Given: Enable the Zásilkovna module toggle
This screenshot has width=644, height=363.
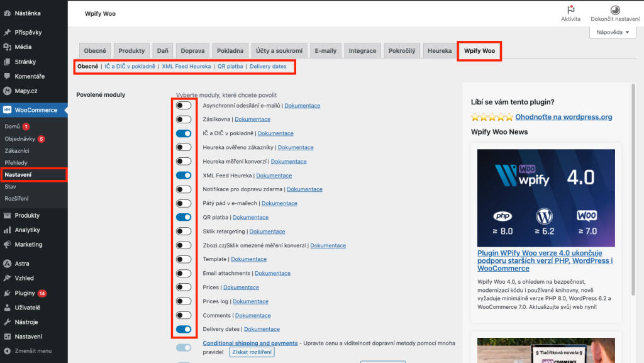Looking at the screenshot, I should 184,120.
